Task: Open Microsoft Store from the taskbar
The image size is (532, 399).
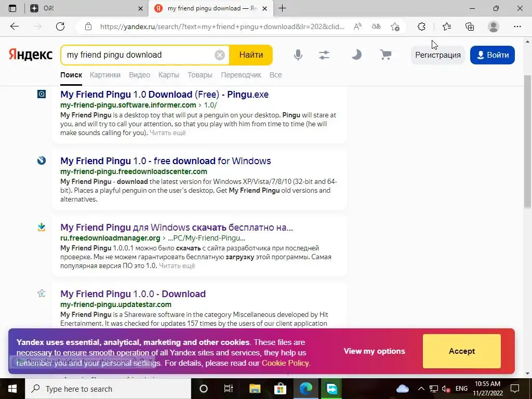Action: coord(280,389)
